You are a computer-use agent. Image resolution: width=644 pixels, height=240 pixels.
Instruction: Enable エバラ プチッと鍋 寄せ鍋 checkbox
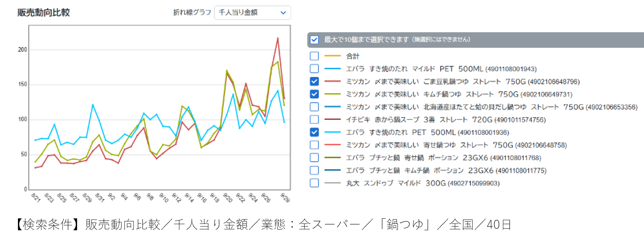pos(314,158)
